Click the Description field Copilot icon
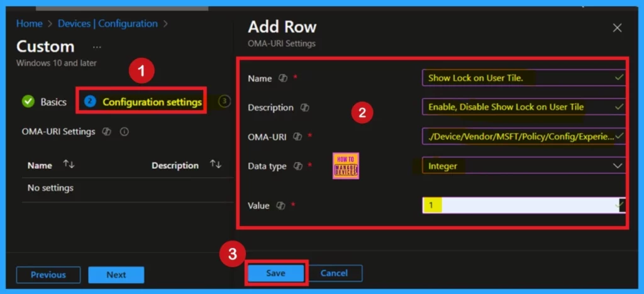This screenshot has height=294, width=644. 304,107
